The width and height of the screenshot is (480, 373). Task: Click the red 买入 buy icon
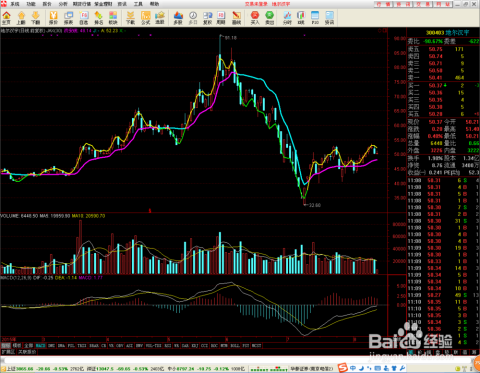(255, 18)
